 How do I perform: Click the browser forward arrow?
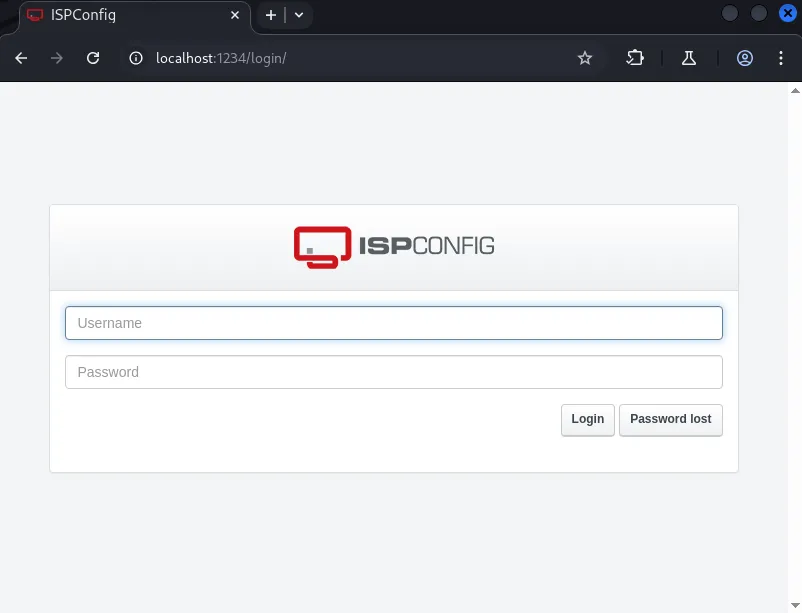57,58
